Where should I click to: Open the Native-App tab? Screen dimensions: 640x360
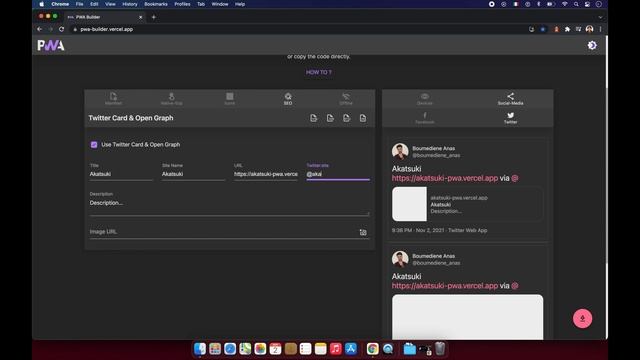click(171, 98)
